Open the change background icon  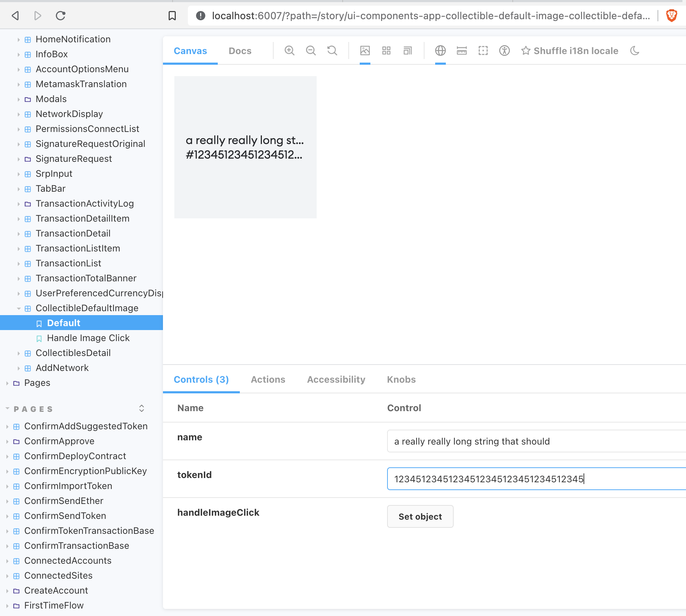(x=365, y=51)
